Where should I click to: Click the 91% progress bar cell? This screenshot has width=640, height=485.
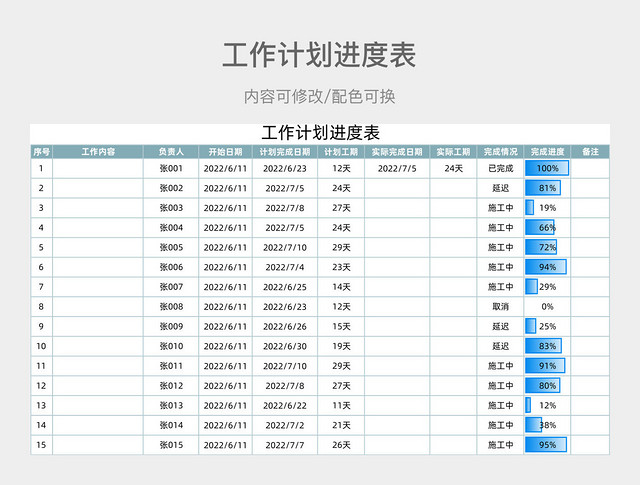click(547, 366)
